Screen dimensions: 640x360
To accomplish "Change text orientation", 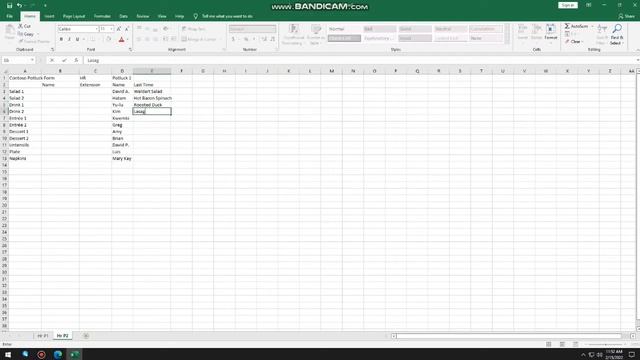I will coord(165,29).
